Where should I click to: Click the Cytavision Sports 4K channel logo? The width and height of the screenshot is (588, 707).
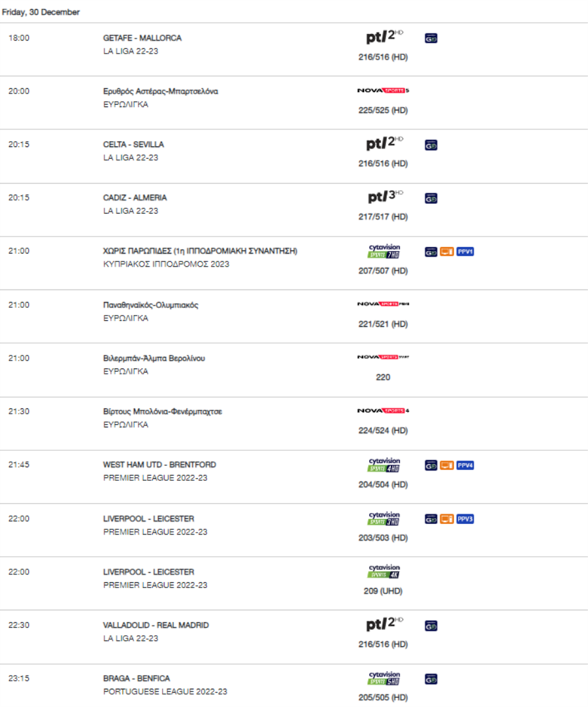coord(384,571)
